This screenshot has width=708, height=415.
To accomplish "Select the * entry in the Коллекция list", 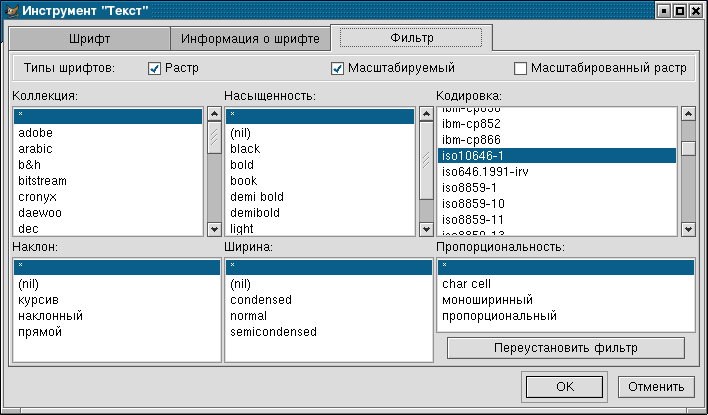I will click(x=108, y=116).
